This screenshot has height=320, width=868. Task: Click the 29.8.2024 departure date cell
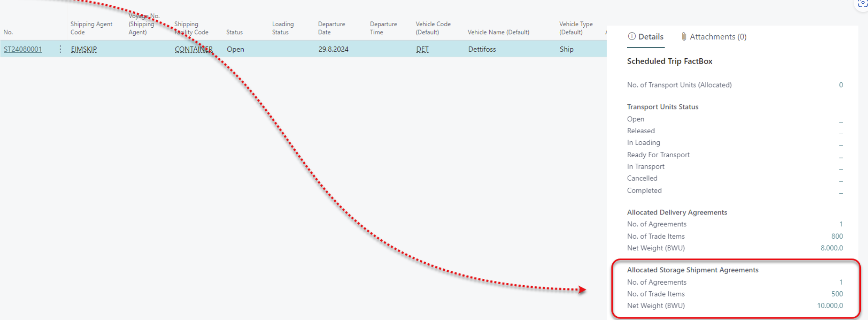[x=333, y=49]
